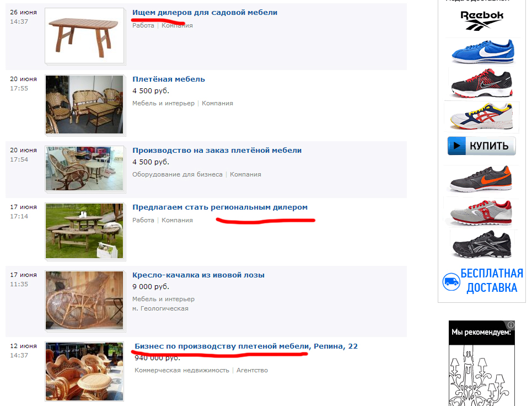The image size is (532, 406).
Task: Click the wicker rocking chair thumbnail
Action: coord(84,301)
